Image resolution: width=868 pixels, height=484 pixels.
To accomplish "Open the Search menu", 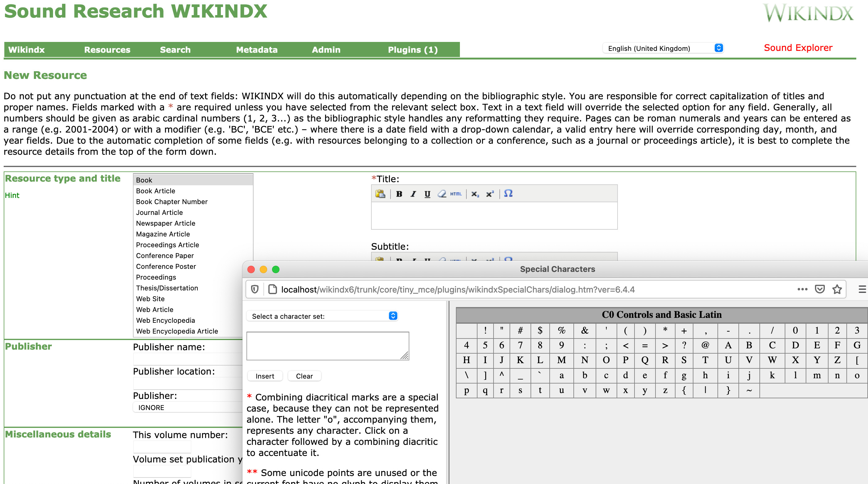I will (175, 50).
